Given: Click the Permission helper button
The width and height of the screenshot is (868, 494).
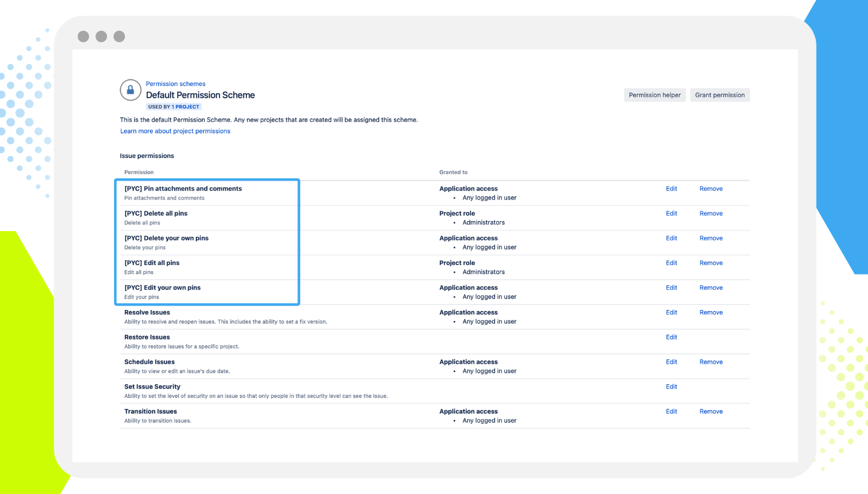Looking at the screenshot, I should click(655, 95).
